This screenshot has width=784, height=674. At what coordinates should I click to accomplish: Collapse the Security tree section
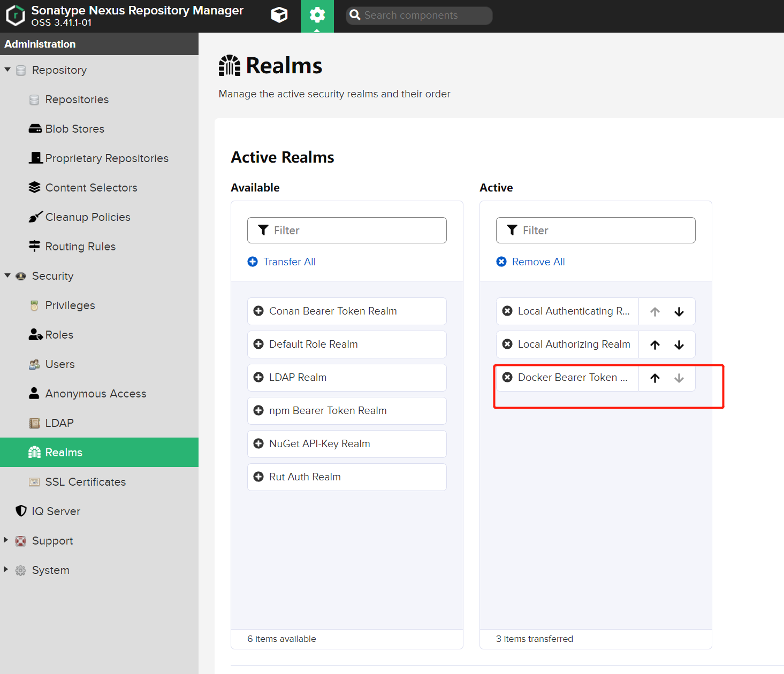7,276
